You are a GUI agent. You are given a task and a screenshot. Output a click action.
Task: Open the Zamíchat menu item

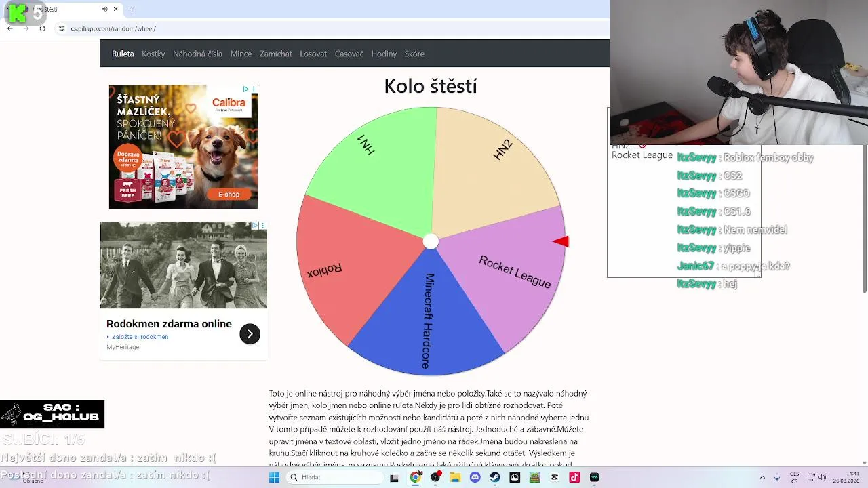click(x=275, y=54)
